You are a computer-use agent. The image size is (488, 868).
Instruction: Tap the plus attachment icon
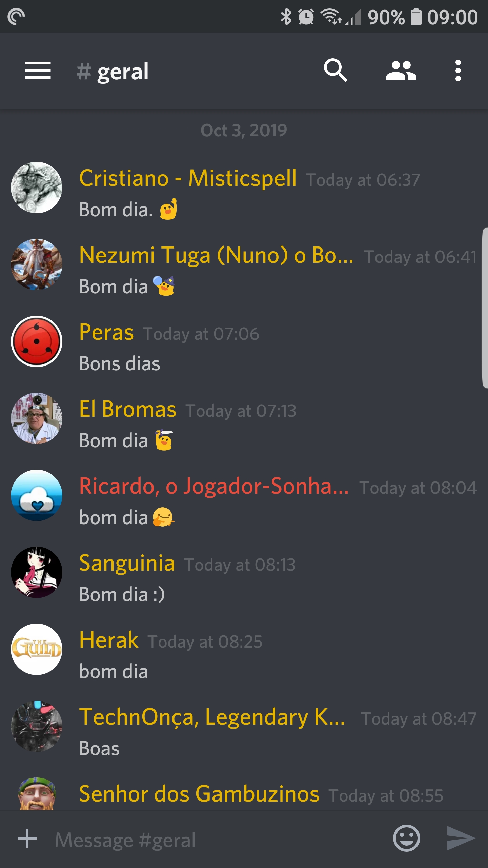(x=27, y=838)
